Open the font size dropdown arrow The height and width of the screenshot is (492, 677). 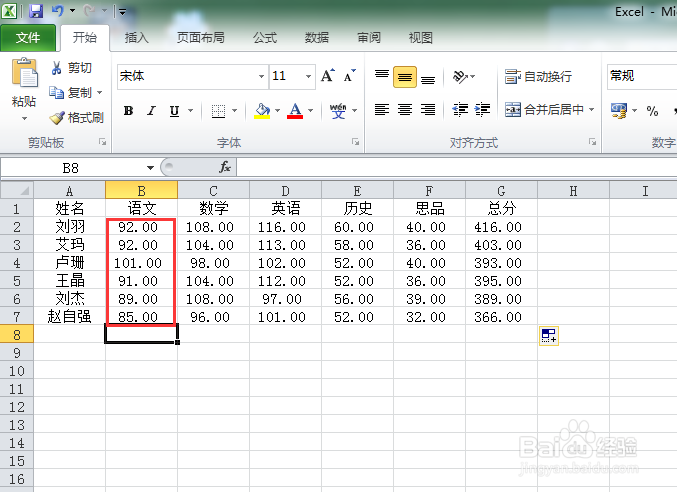[308, 76]
